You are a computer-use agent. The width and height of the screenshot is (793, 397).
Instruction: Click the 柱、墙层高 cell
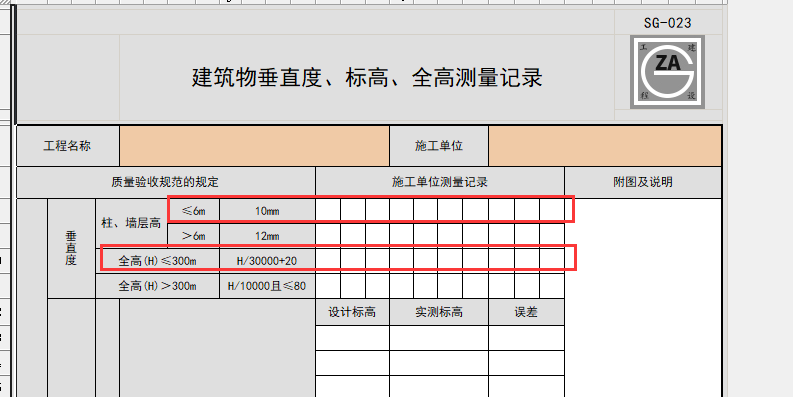[x=131, y=223]
